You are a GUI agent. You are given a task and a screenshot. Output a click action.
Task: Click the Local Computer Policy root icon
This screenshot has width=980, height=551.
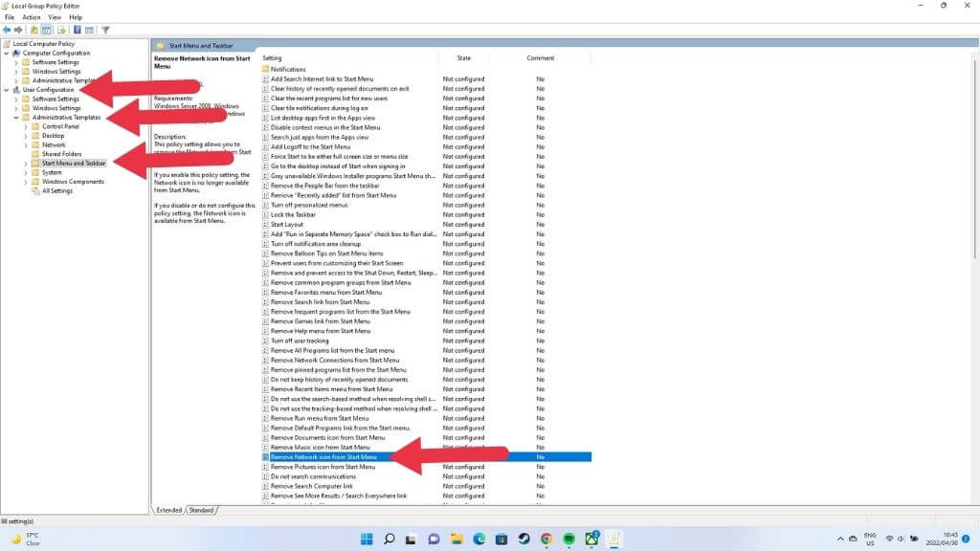(7, 44)
